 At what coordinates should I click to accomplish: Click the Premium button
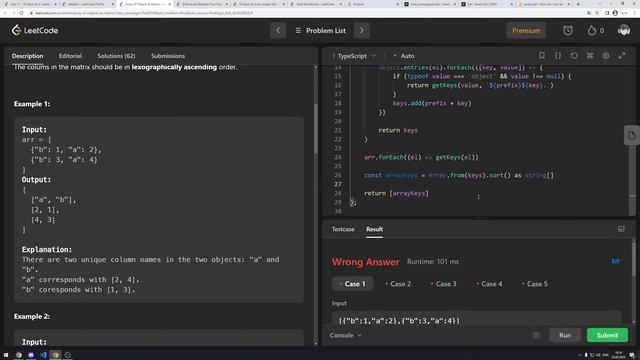coord(526,31)
